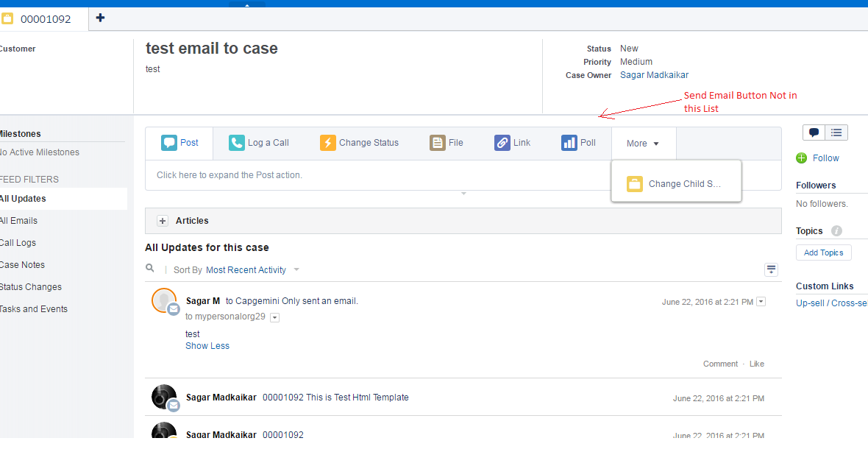Expand recipients dropdown next to mypersonalorg29
Viewport: 868px width, 452px height.
pyautogui.click(x=274, y=317)
